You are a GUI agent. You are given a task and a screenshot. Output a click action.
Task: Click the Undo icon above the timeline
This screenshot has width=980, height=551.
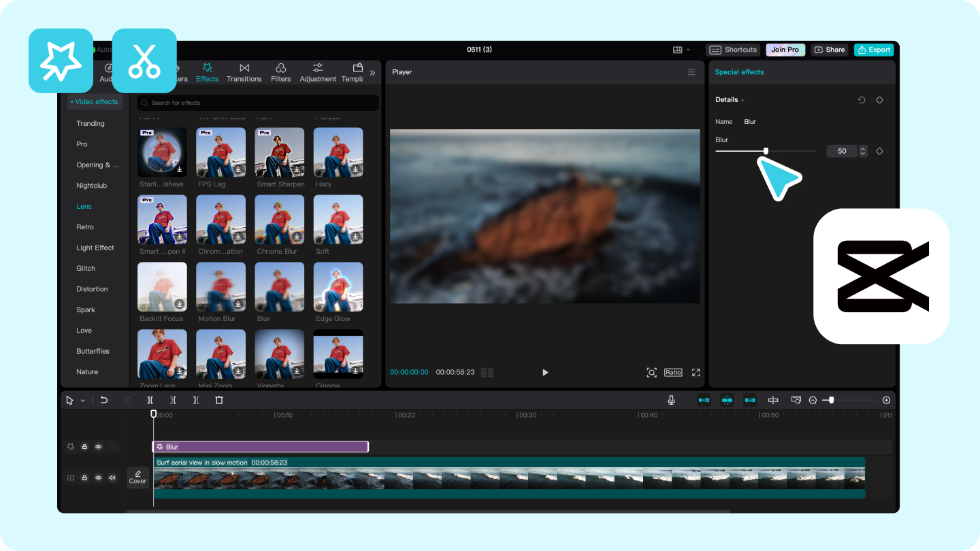coord(103,400)
